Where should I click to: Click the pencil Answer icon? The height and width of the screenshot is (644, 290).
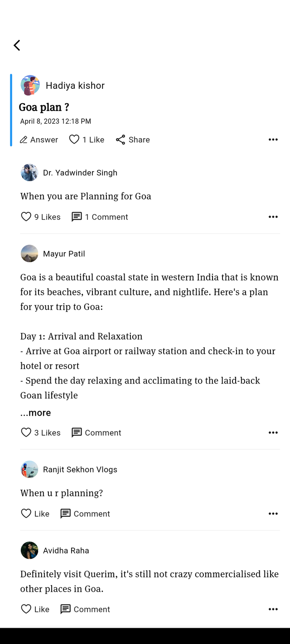point(24,140)
